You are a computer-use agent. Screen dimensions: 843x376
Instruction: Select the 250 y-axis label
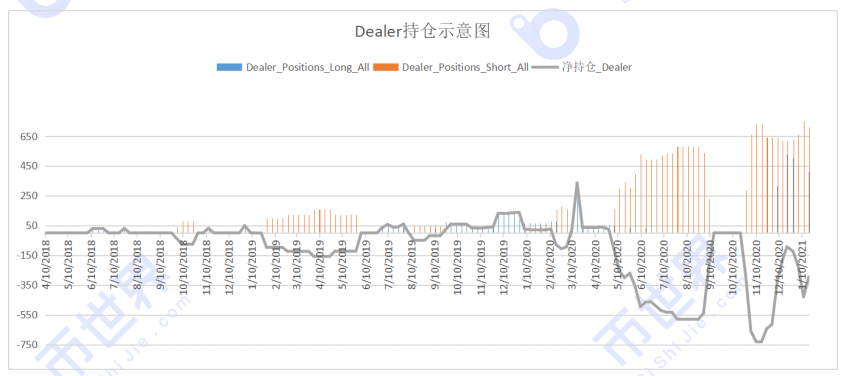[x=29, y=196]
